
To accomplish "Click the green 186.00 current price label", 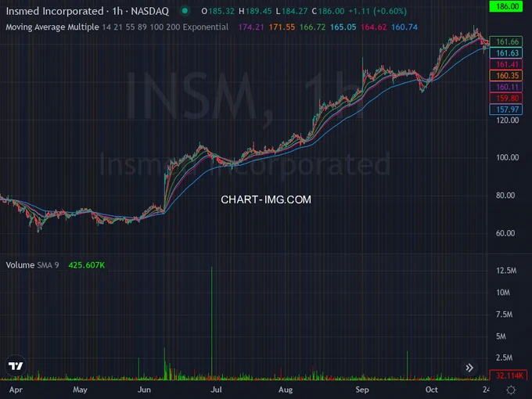I will pos(508,6).
